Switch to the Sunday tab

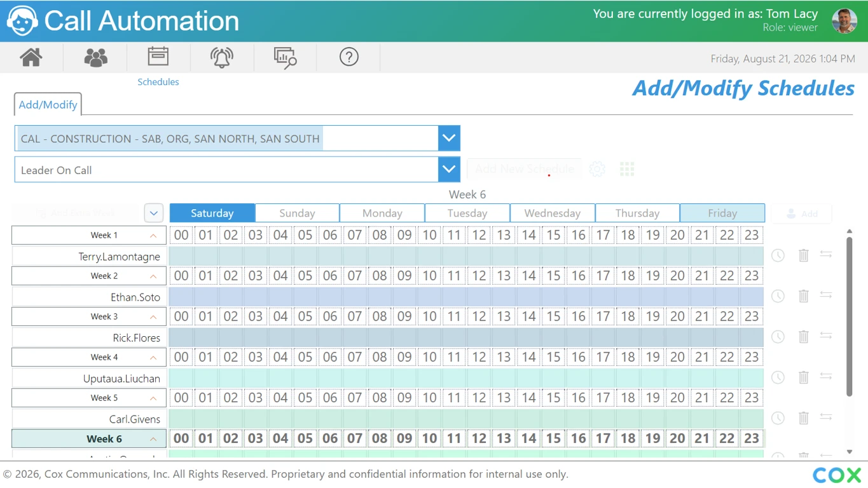tap(298, 213)
